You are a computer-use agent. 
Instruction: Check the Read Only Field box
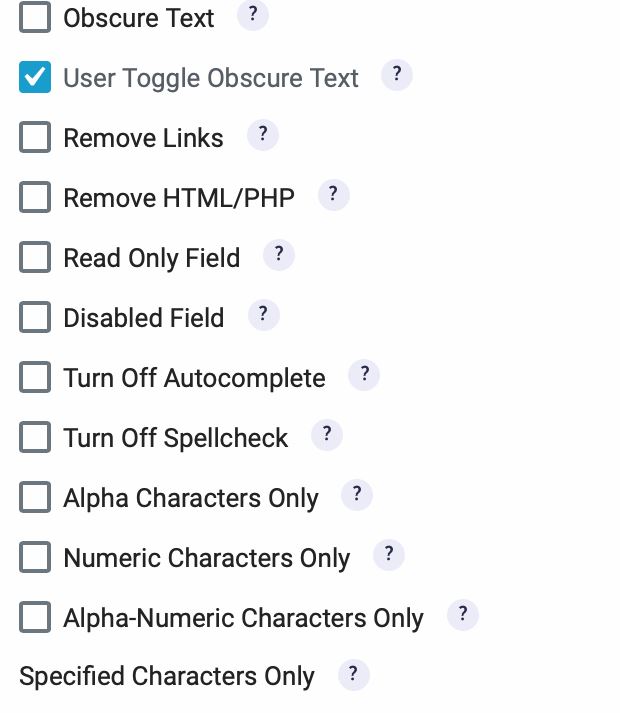35,257
